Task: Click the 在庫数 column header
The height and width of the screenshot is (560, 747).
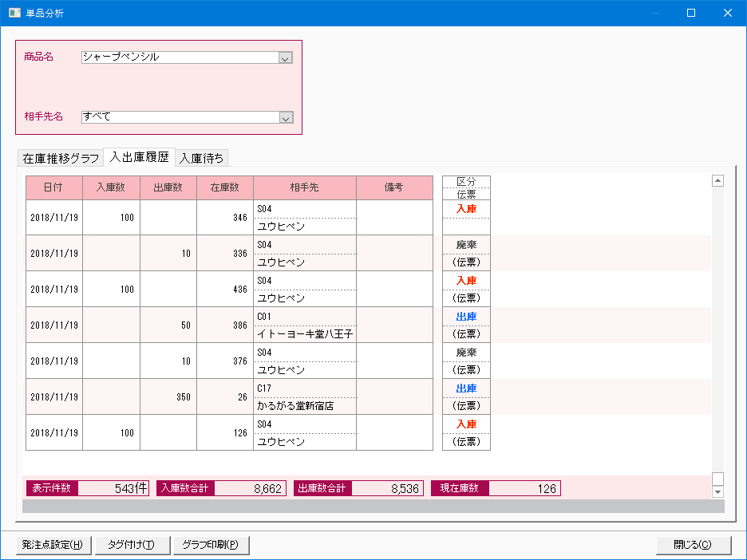Action: (x=224, y=187)
